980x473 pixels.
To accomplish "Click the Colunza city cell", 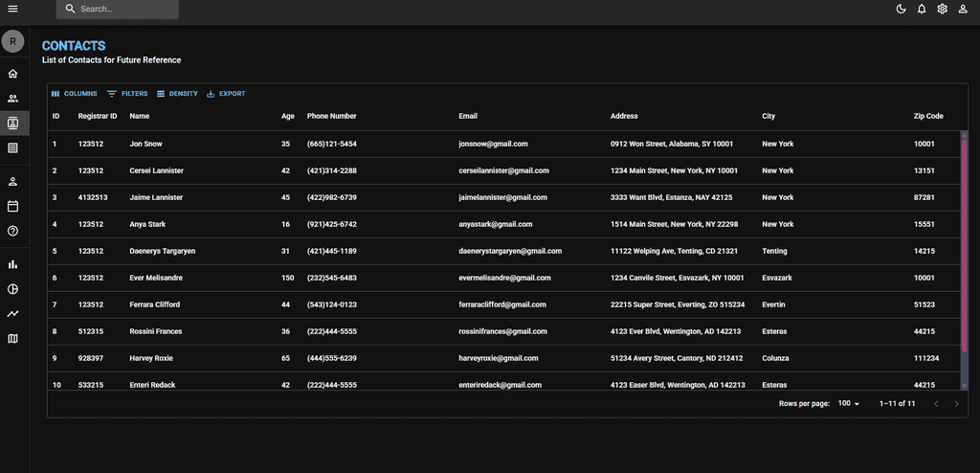I will coord(775,358).
